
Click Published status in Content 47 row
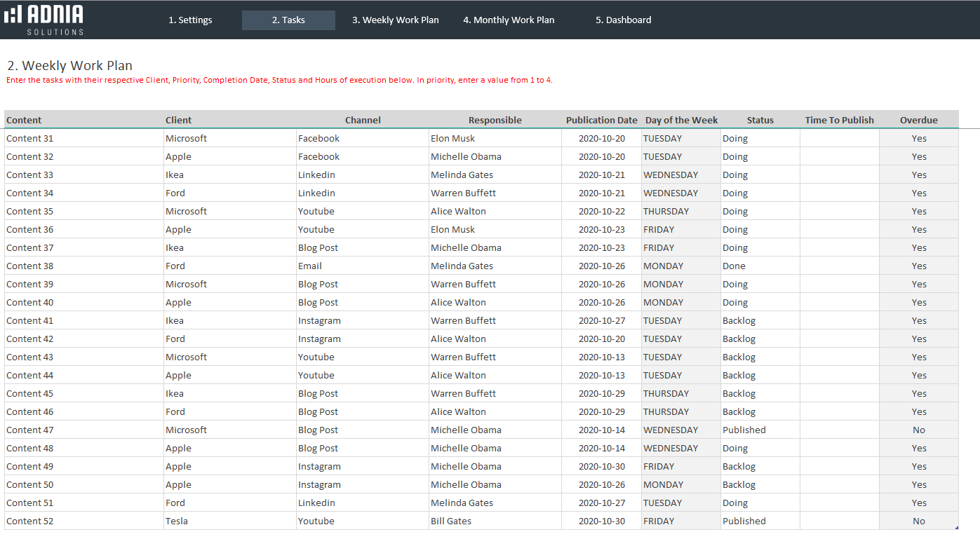[x=744, y=430]
